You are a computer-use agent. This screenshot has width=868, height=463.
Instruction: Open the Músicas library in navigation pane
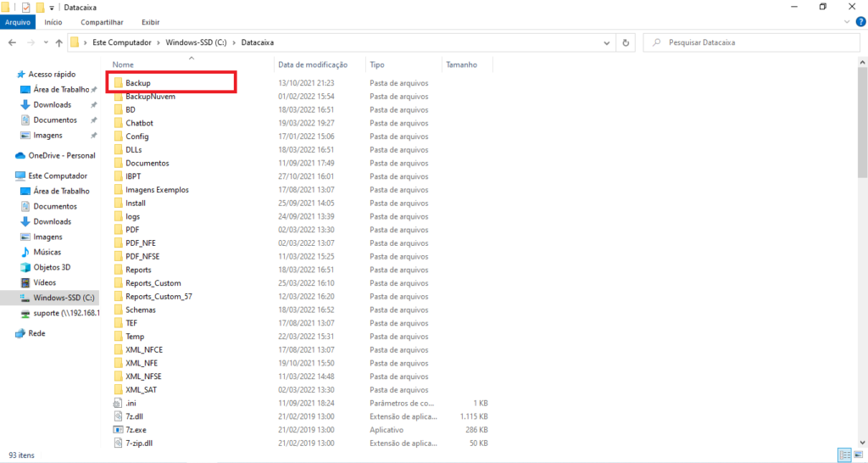pos(47,252)
